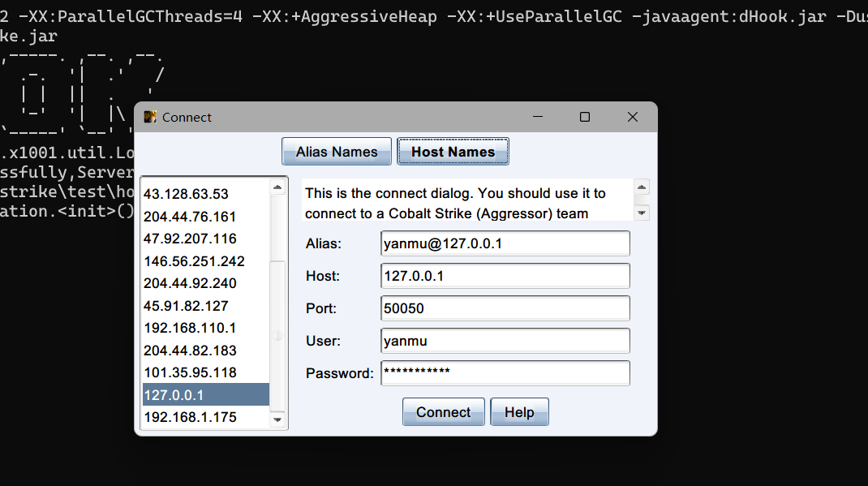Select host 204.44.92.240 in the list
The image size is (868, 486).
(206, 283)
